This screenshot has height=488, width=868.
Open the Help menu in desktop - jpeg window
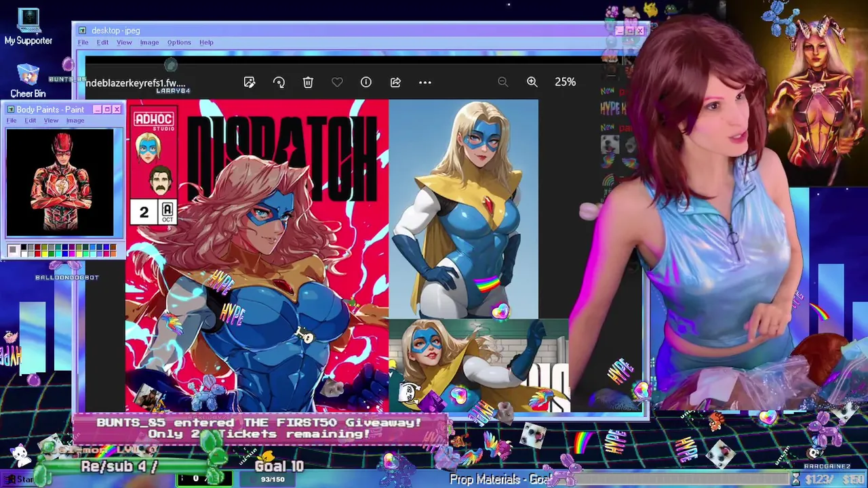click(x=206, y=42)
